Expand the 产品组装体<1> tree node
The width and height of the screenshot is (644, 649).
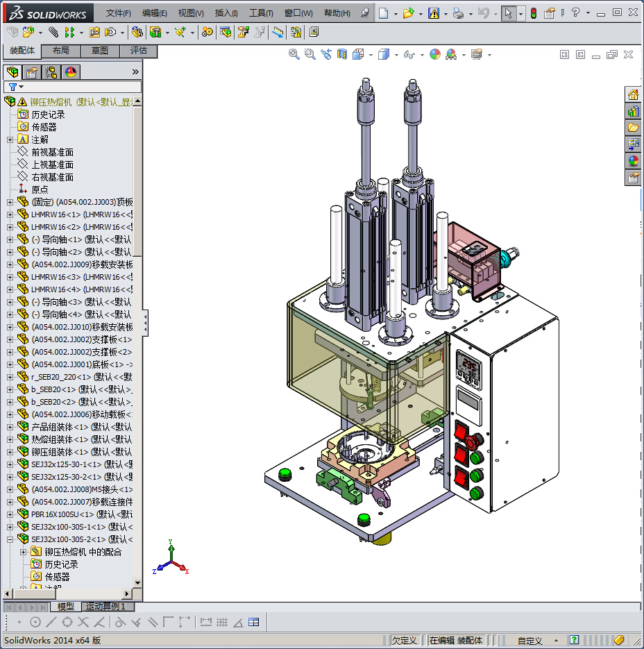point(10,427)
